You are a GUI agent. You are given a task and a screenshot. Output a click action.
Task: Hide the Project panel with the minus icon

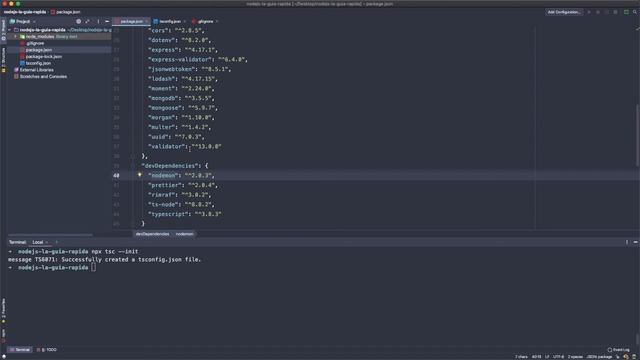tap(107, 21)
